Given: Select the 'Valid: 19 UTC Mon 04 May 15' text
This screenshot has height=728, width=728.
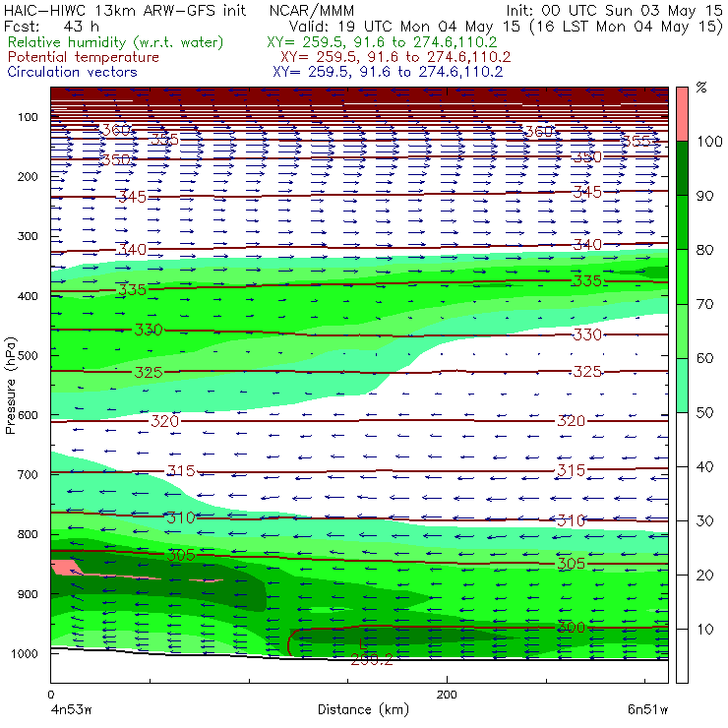Looking at the screenshot, I should point(404,26).
